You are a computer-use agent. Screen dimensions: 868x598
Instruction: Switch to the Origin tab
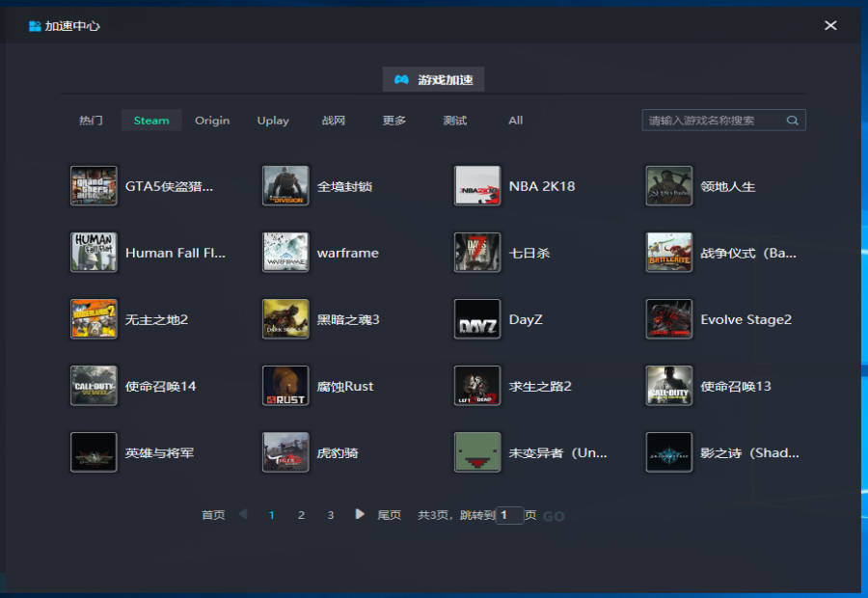click(x=212, y=121)
